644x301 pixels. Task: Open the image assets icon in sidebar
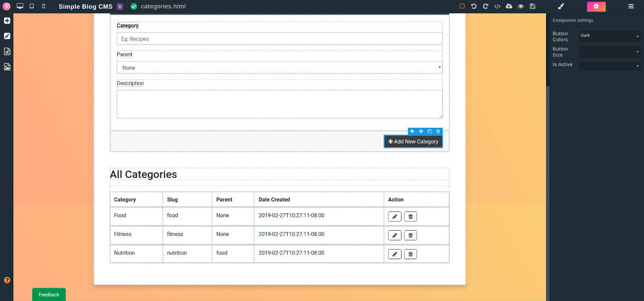[7, 67]
